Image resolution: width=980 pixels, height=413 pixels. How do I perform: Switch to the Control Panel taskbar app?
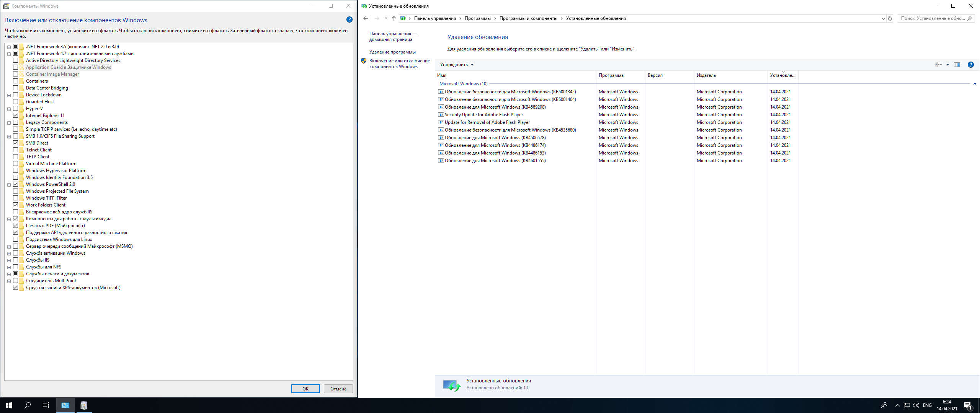point(65,405)
